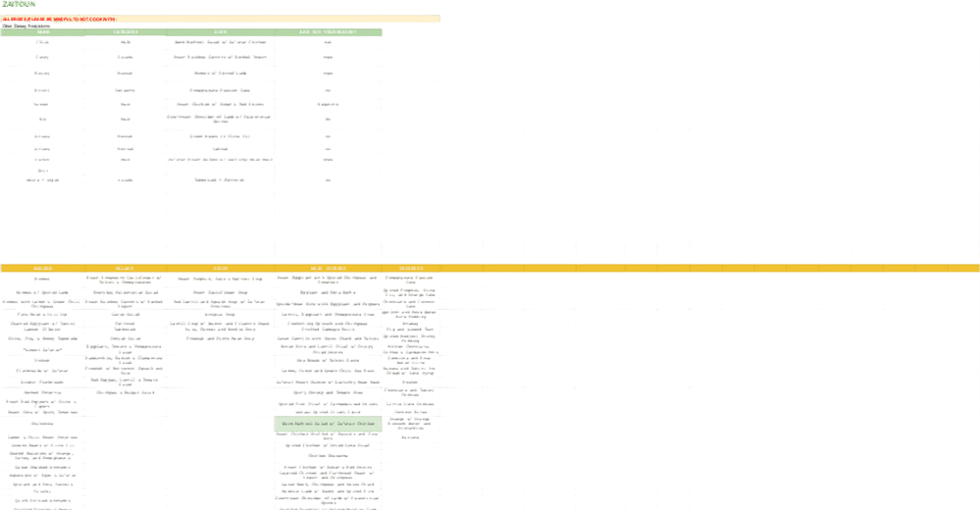Screen dimensions: 980x510
Task: Select the green highlighted main course cell
Action: [328, 424]
